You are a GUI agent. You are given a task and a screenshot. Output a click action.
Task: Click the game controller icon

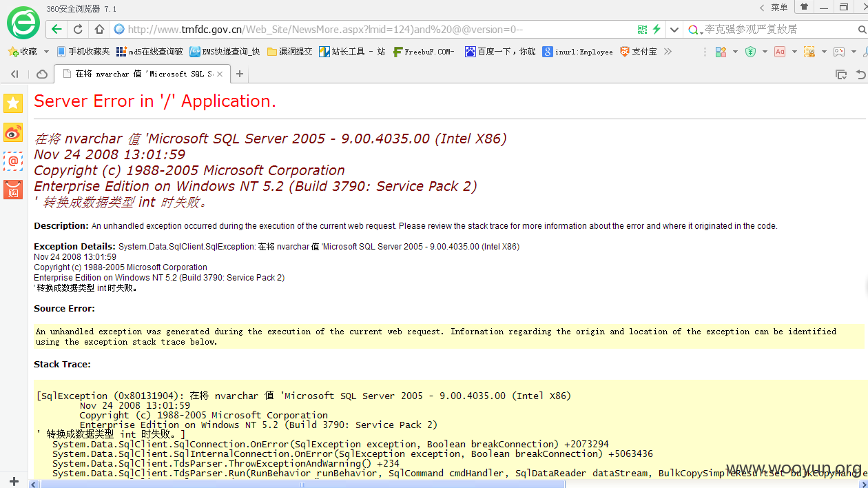839,52
